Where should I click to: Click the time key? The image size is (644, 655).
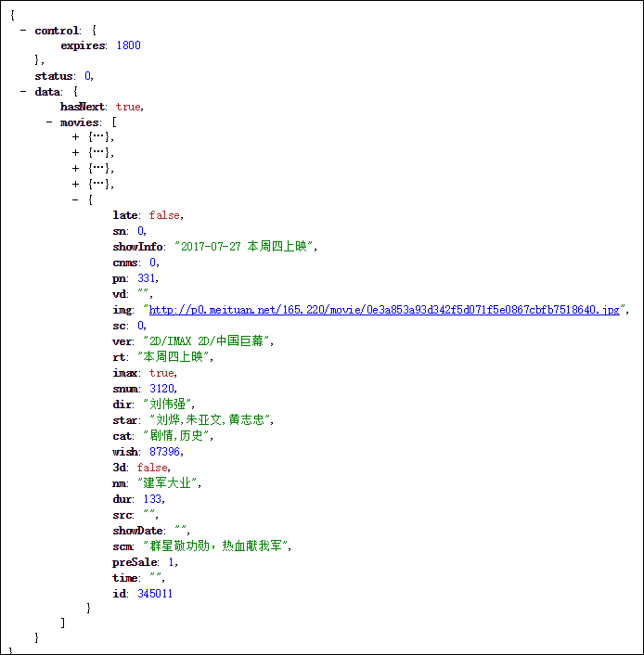(x=125, y=578)
